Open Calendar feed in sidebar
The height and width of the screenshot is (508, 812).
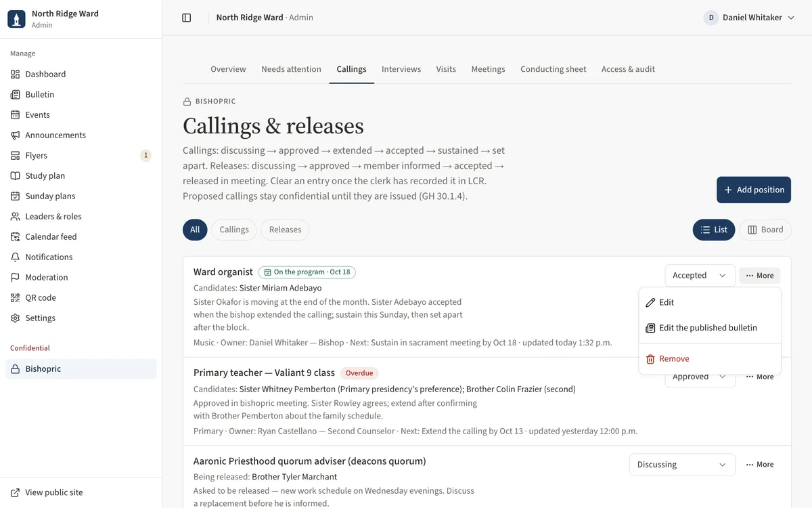point(81,236)
